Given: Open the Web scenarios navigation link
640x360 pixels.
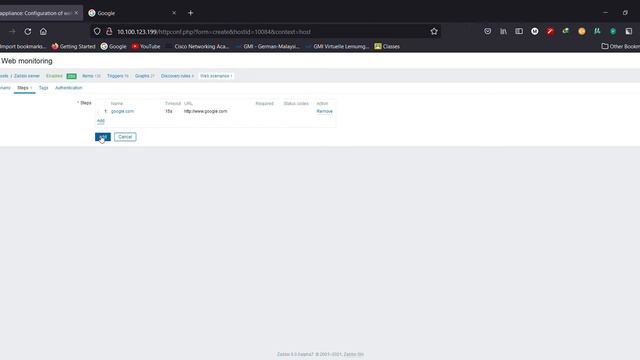Looking at the screenshot, I should [x=216, y=76].
